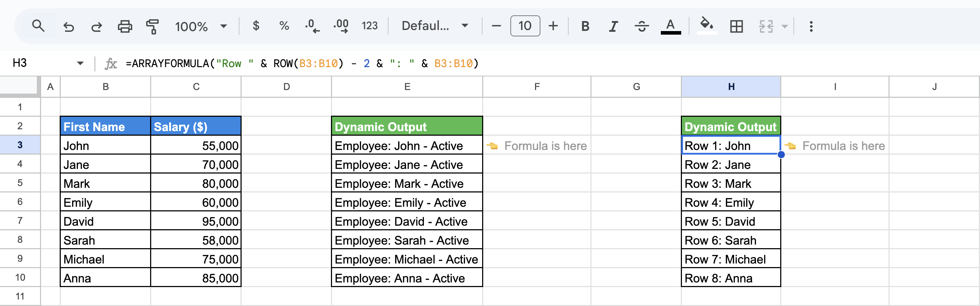The height and width of the screenshot is (306, 980).
Task: Select the salary cell '95,000'
Action: pos(195,221)
